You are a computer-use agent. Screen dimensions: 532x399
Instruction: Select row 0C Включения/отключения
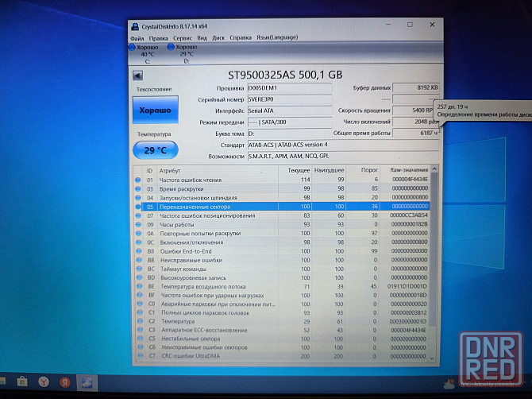pyautogui.click(x=282, y=242)
